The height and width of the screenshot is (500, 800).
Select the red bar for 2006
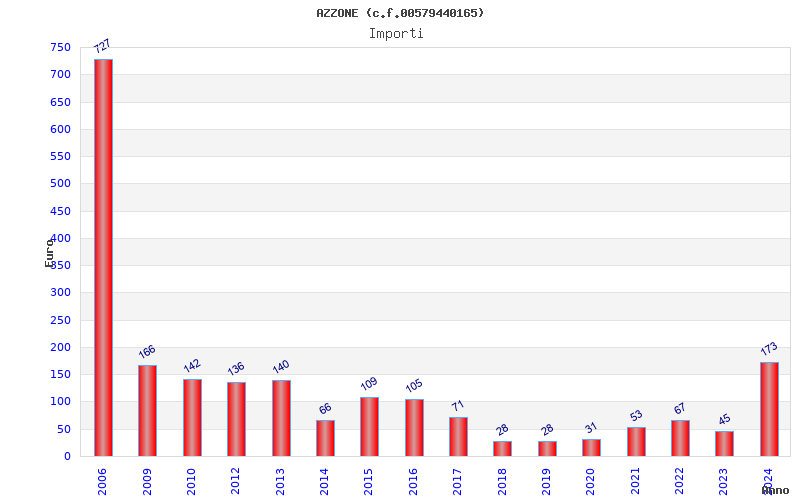(x=104, y=258)
